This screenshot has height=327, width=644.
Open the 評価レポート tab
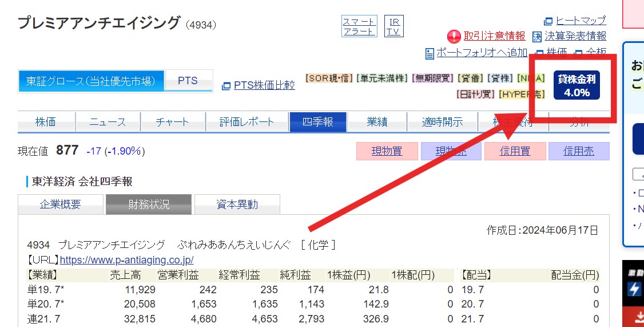click(247, 122)
